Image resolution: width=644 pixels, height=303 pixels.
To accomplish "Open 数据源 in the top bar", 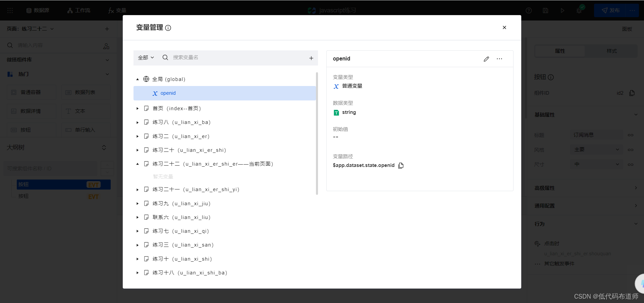I will tap(38, 10).
